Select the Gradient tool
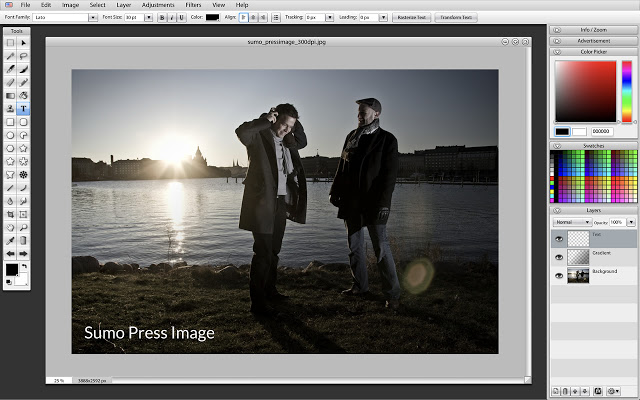This screenshot has width=640, height=400. (x=10, y=95)
